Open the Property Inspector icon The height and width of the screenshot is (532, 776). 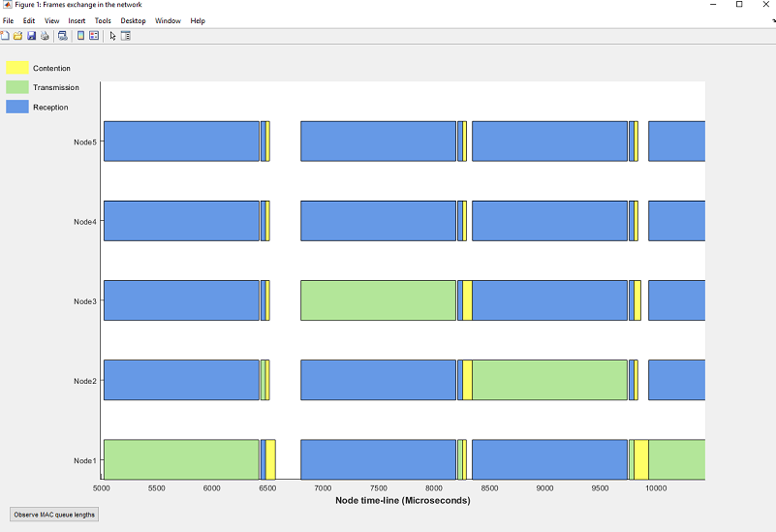[x=126, y=36]
